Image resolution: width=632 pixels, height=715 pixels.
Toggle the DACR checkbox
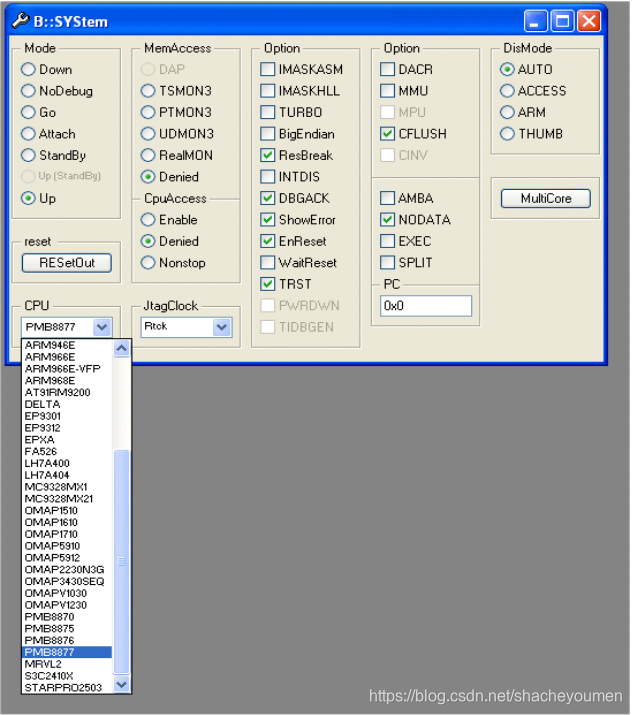(388, 69)
